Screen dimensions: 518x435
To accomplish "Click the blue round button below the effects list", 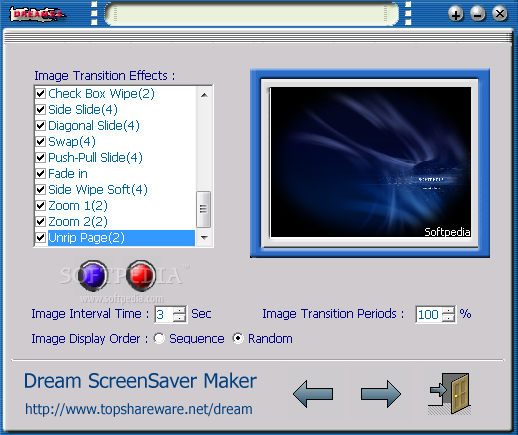I will (x=93, y=276).
